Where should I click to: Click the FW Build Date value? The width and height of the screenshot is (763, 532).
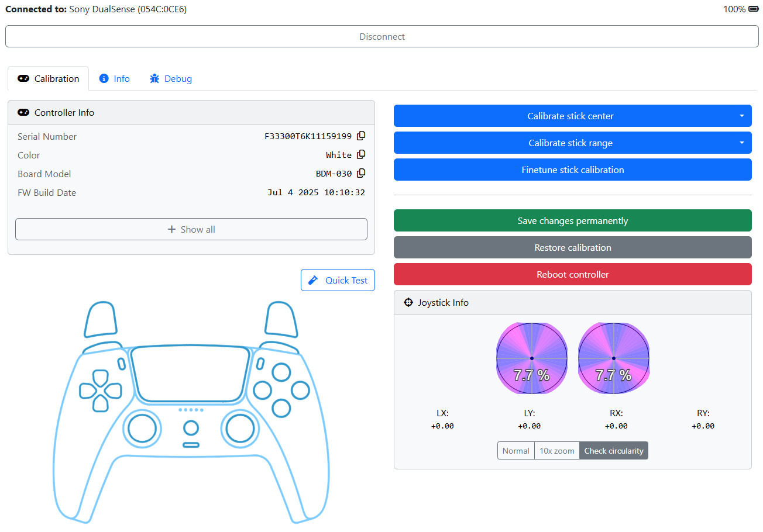coord(317,192)
